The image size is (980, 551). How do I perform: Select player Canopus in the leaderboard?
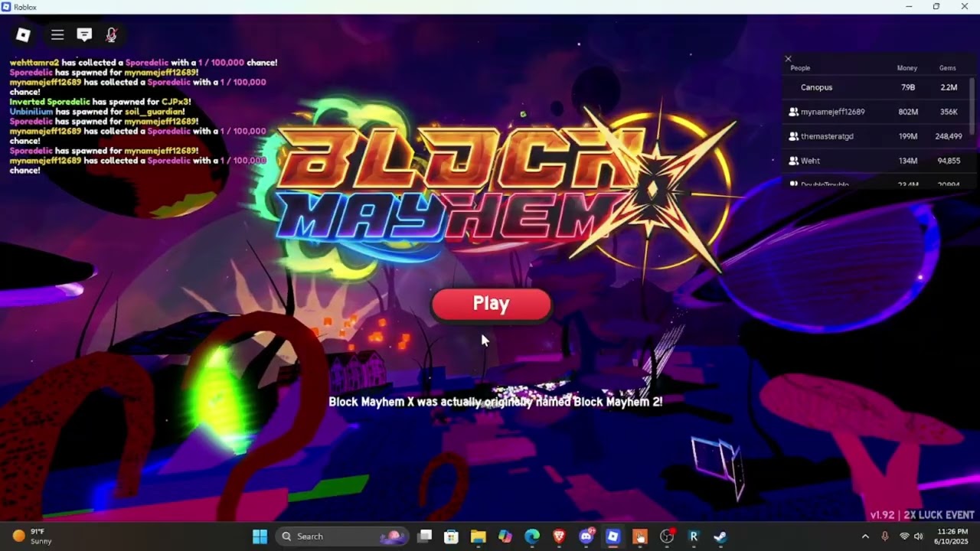coord(816,87)
